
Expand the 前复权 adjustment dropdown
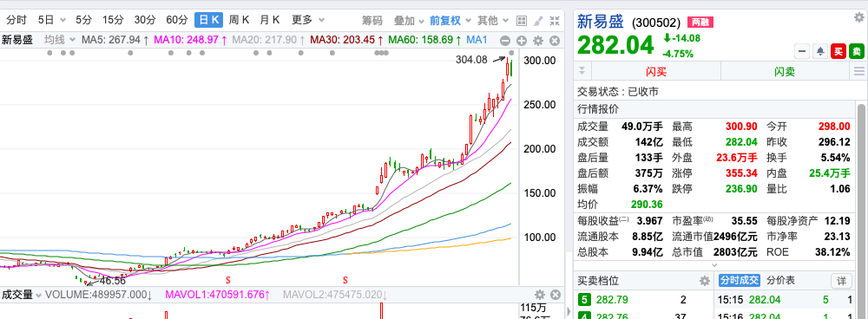point(450,21)
